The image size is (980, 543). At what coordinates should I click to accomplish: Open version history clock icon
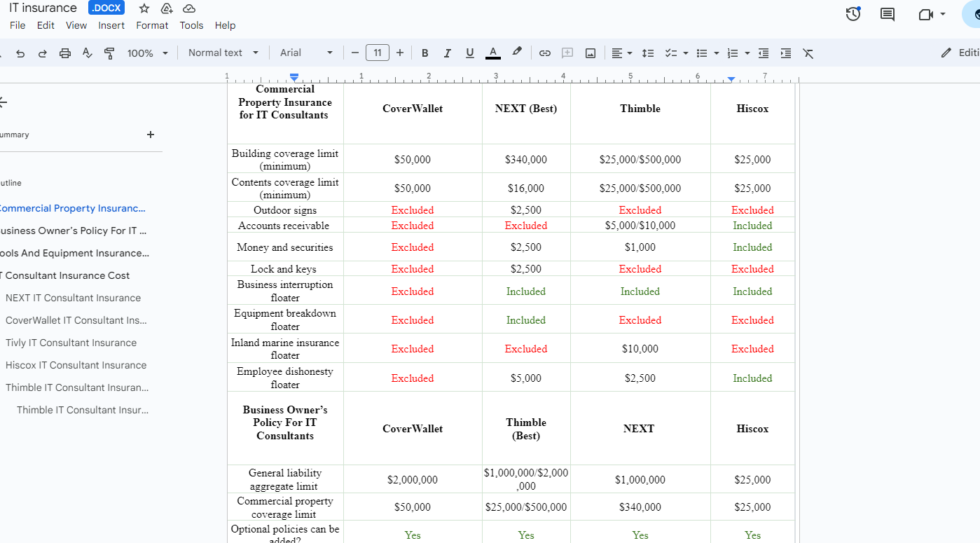pyautogui.click(x=853, y=14)
